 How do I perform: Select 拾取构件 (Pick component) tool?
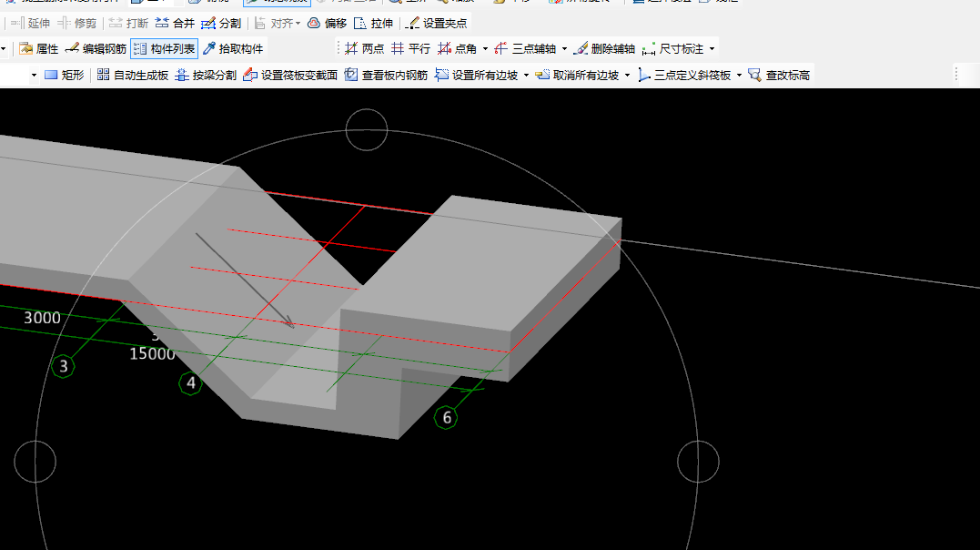point(233,49)
